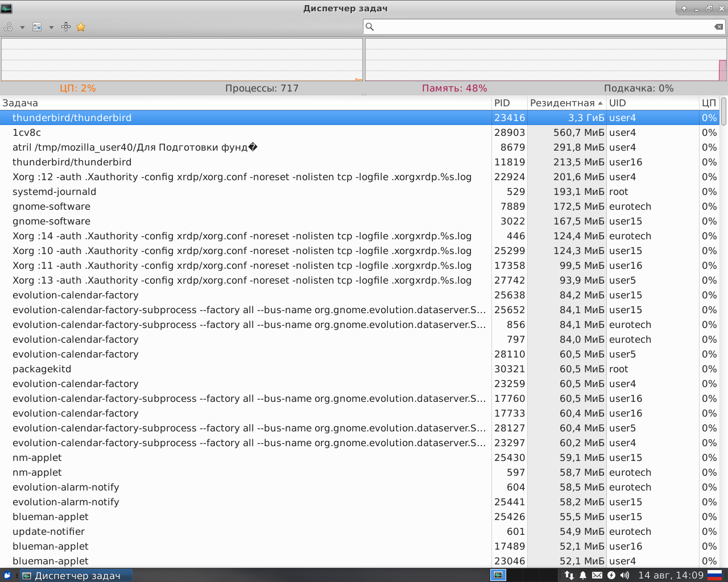The width and height of the screenshot is (728, 582).
Task: Select the packagekitd process row
Action: click(x=359, y=369)
